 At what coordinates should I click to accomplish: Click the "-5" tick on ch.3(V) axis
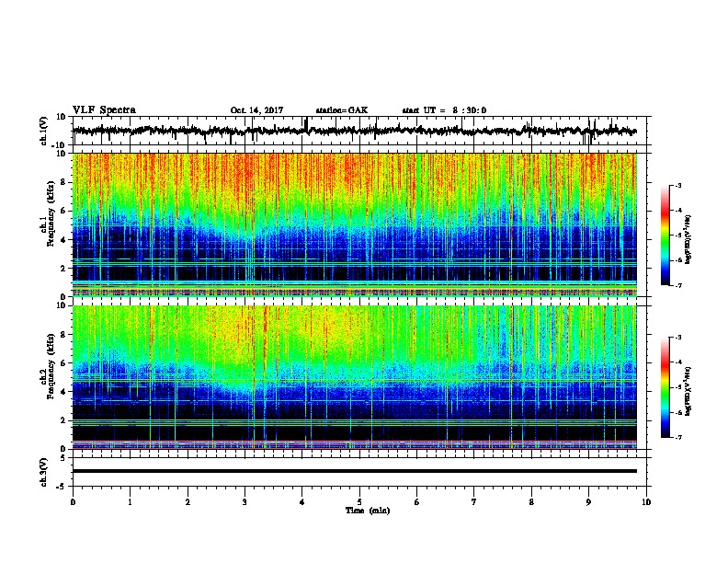(62, 487)
